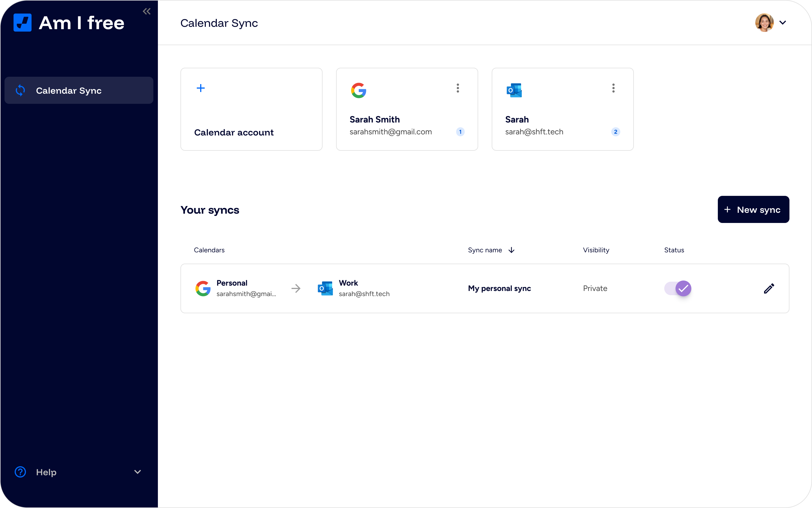Click the Help question mark icon
The height and width of the screenshot is (508, 812).
click(21, 472)
